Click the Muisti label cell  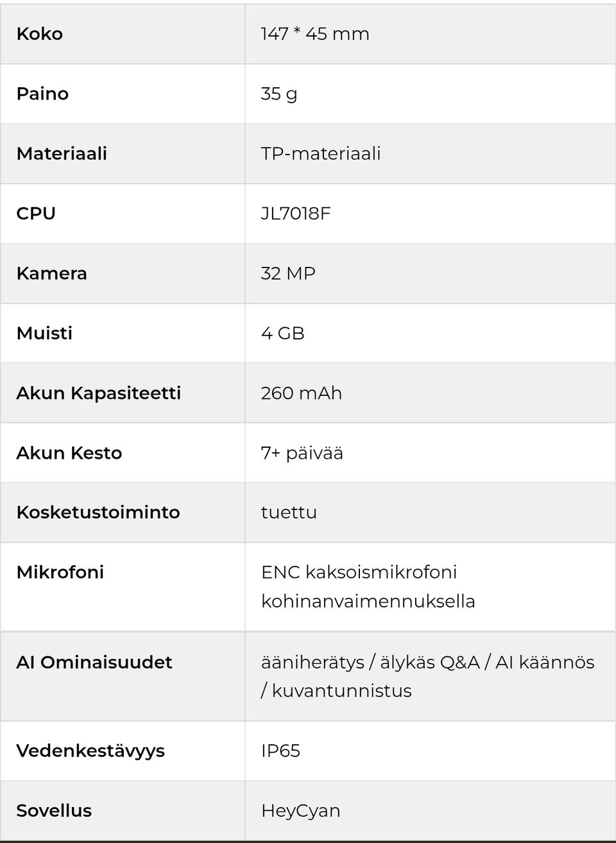click(x=44, y=333)
